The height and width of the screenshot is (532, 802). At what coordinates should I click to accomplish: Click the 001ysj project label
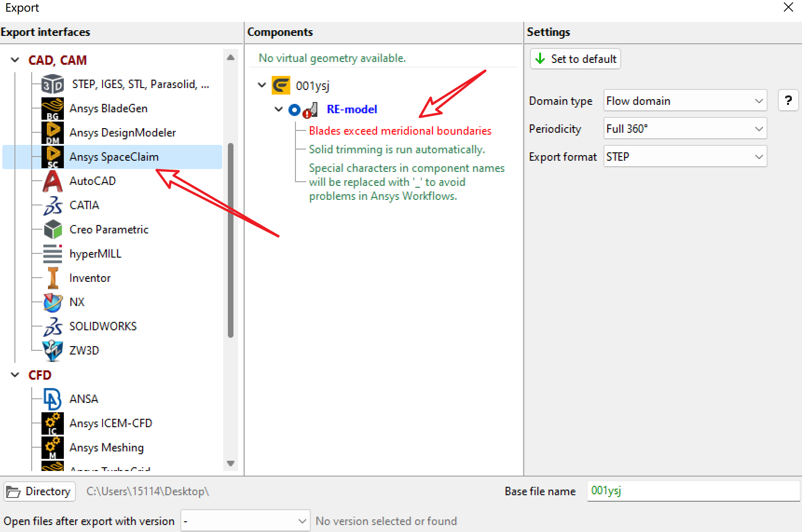(313, 86)
